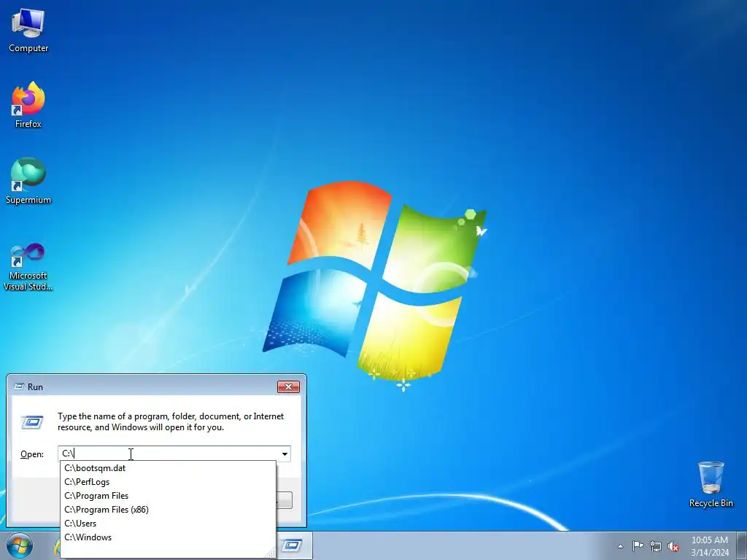Open the Windows Start menu orb
Screen dimensions: 747x560
[20, 545]
